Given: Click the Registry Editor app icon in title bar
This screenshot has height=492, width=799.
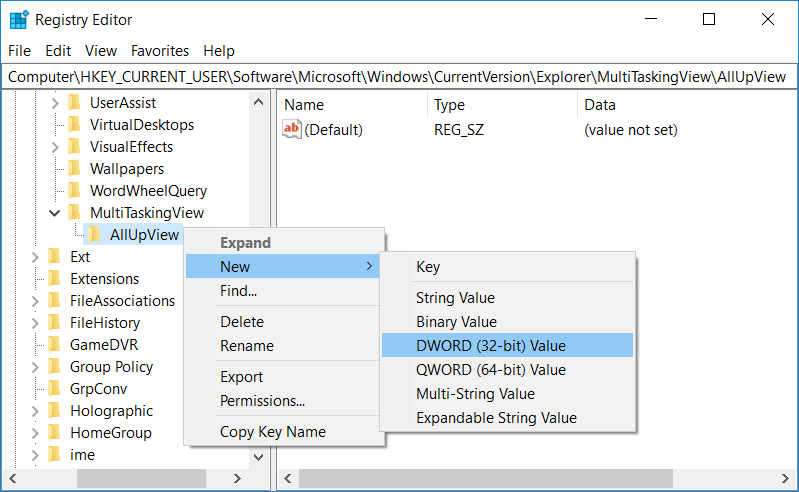Looking at the screenshot, I should (x=18, y=19).
